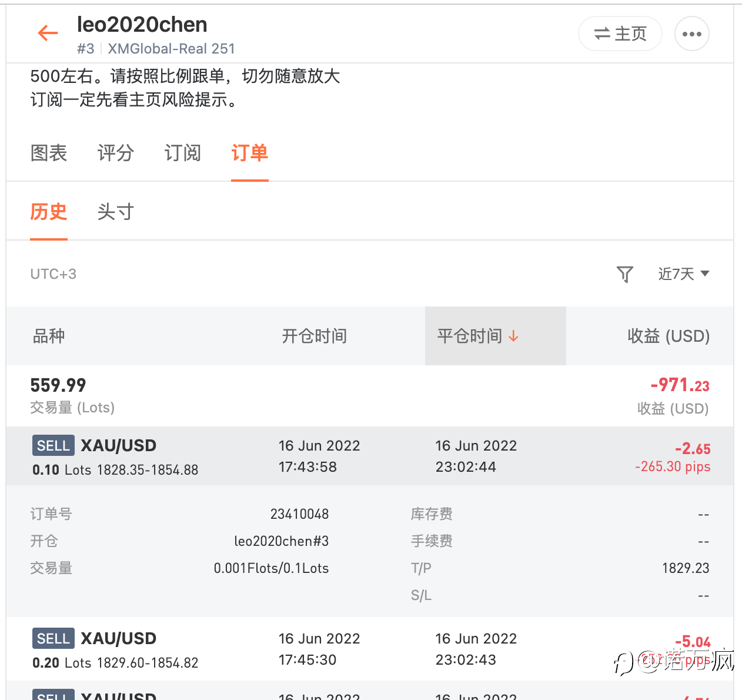The image size is (742, 700).
Task: Sort by 开仓时间 column header
Action: tap(314, 336)
